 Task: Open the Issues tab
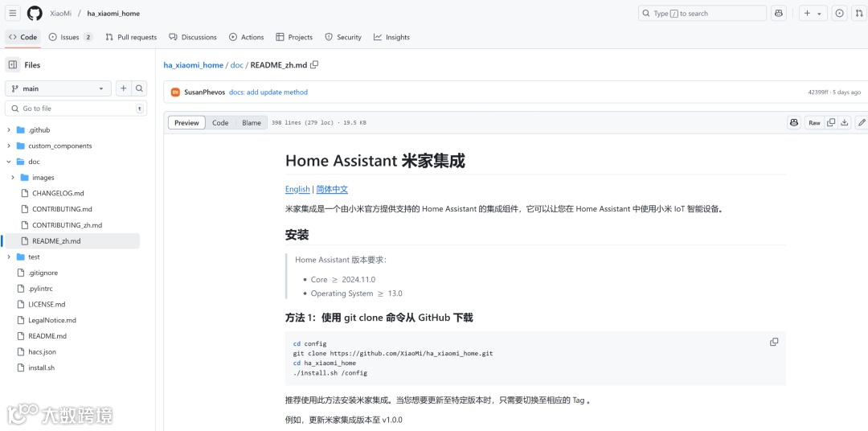pos(71,37)
